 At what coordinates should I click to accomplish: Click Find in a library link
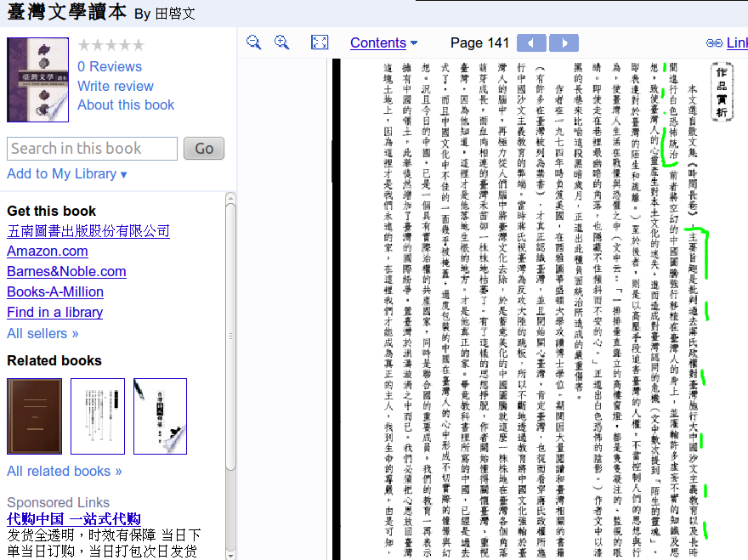(55, 312)
